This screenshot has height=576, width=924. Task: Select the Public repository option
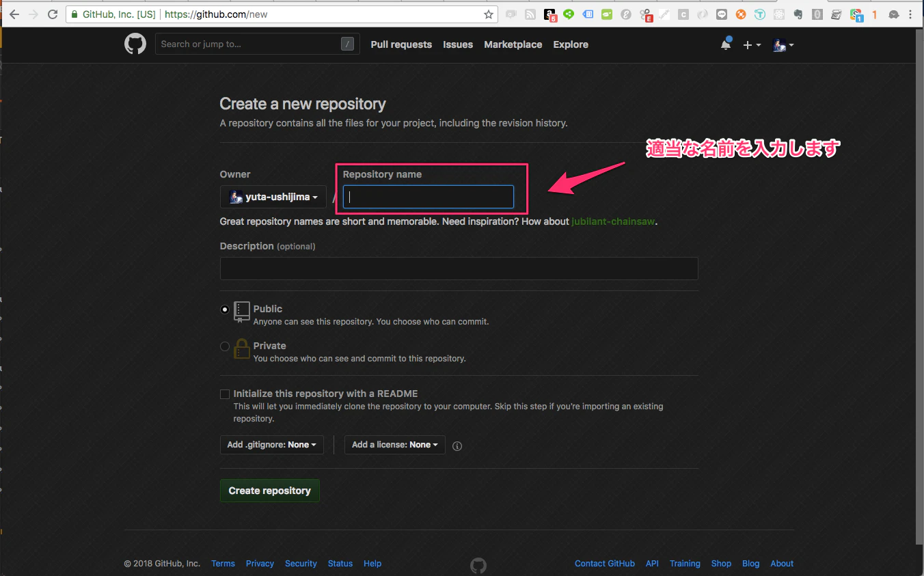coord(225,310)
